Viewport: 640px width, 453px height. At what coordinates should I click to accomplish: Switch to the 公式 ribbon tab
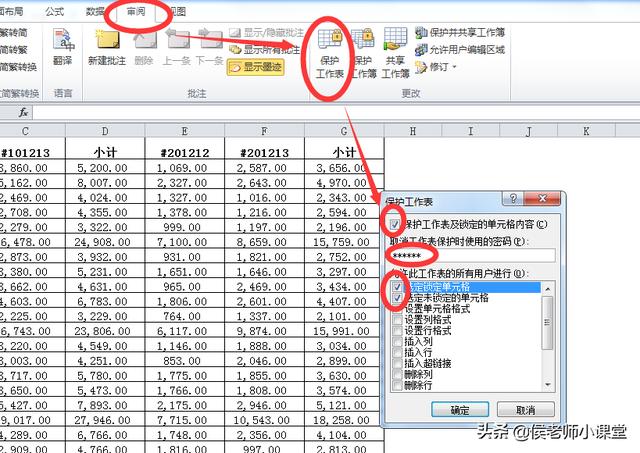pos(54,11)
